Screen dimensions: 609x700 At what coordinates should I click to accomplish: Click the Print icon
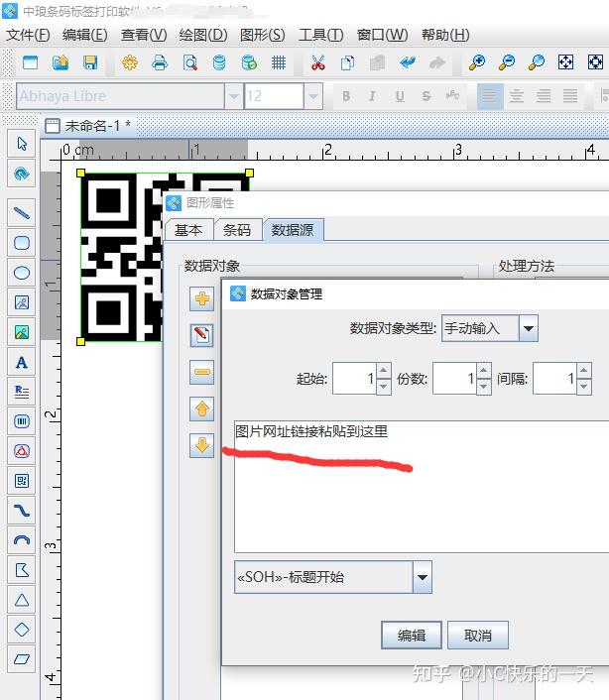point(160,62)
